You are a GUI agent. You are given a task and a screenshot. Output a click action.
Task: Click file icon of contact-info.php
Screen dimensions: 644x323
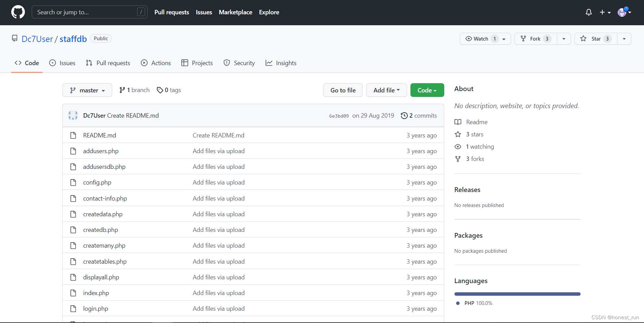pyautogui.click(x=73, y=199)
